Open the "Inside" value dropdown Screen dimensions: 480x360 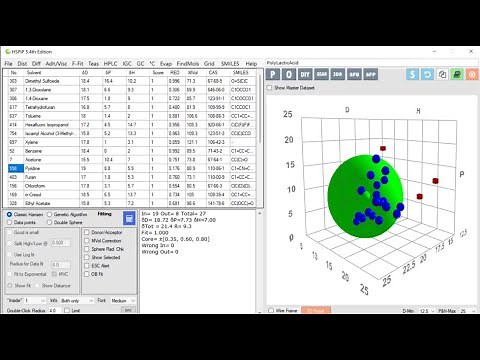pos(35,301)
